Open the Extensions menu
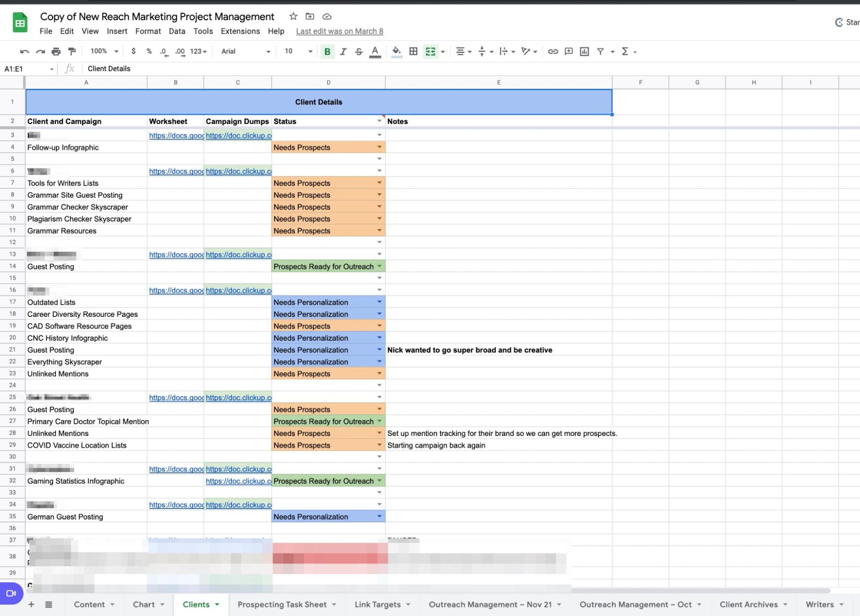The height and width of the screenshot is (616, 860). 240,31
